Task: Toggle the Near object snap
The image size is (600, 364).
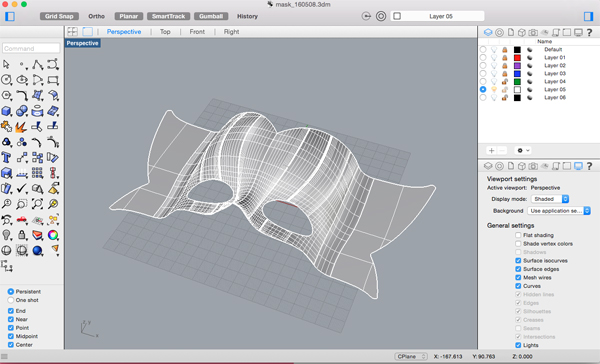Action: (11, 319)
